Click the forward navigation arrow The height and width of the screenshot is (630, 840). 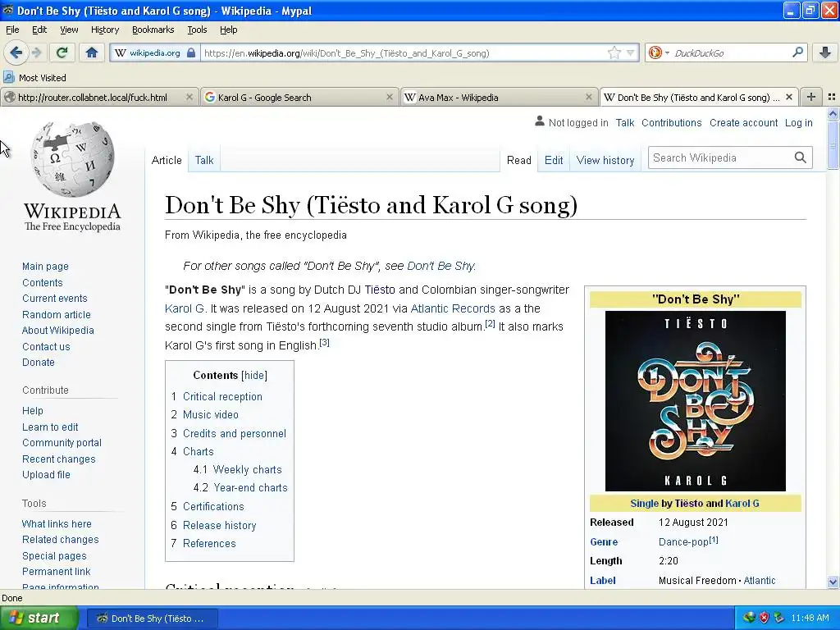click(x=37, y=52)
